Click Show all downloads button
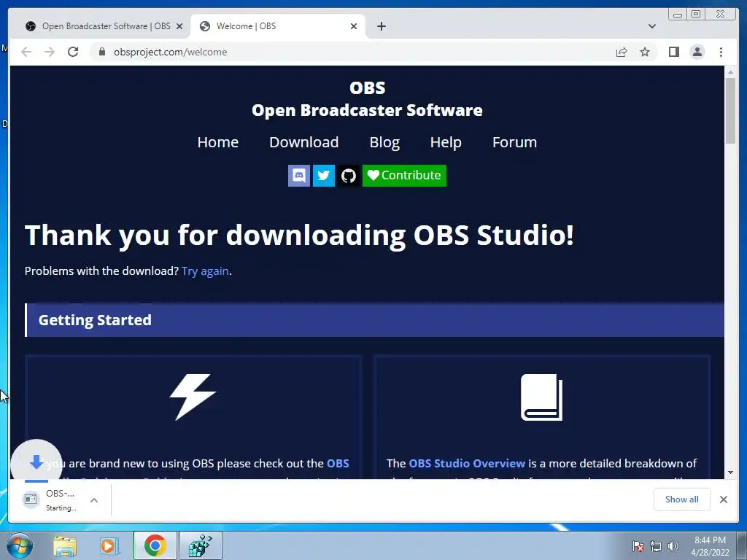The image size is (747, 560). [x=682, y=499]
